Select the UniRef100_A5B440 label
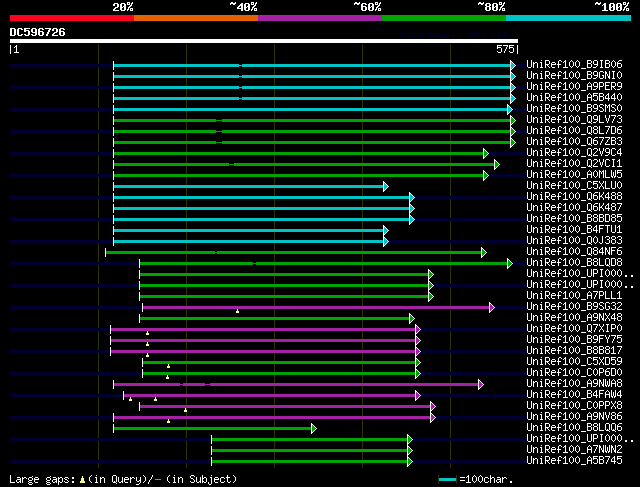The height and width of the screenshot is (487, 640). (574, 98)
